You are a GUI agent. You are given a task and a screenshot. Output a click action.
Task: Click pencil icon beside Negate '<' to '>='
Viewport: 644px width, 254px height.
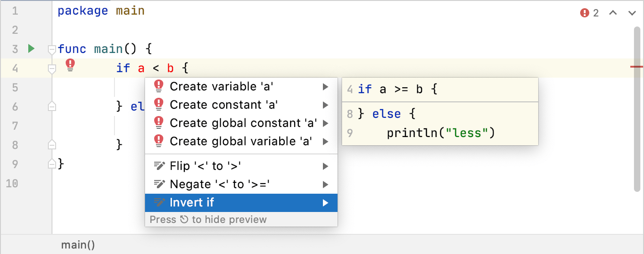159,184
